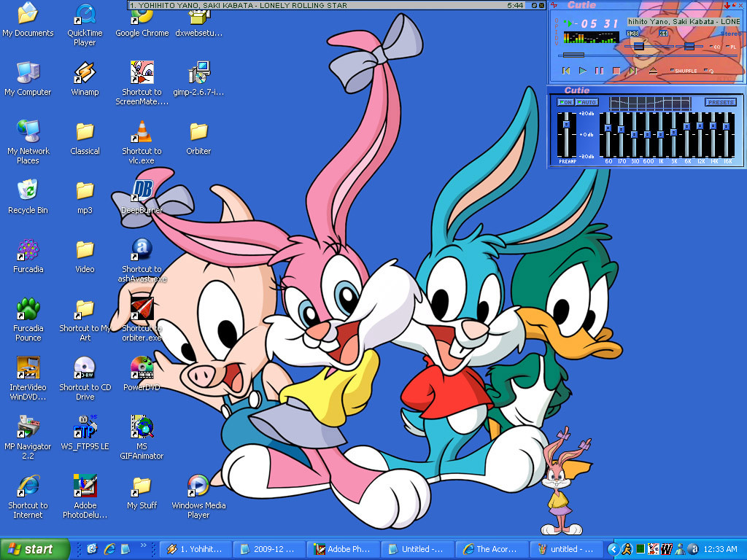
Task: Open the Winamp main menu icon
Action: coord(554,5)
